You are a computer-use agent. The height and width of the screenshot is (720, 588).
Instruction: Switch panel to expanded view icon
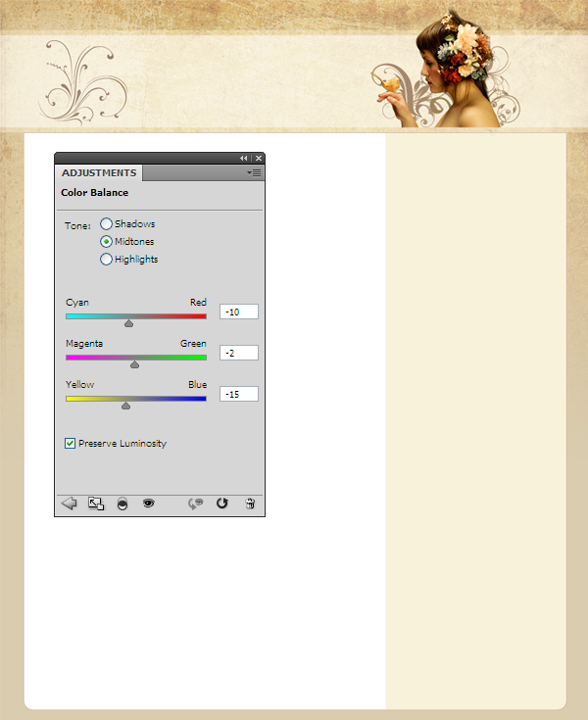point(96,504)
